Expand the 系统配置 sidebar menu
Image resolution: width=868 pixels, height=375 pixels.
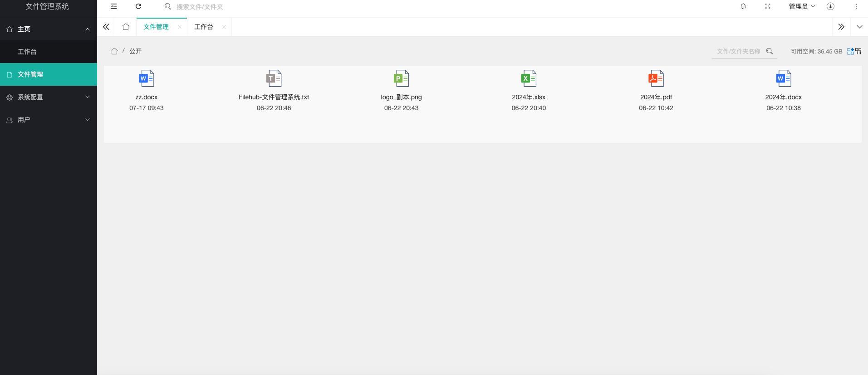pos(49,97)
